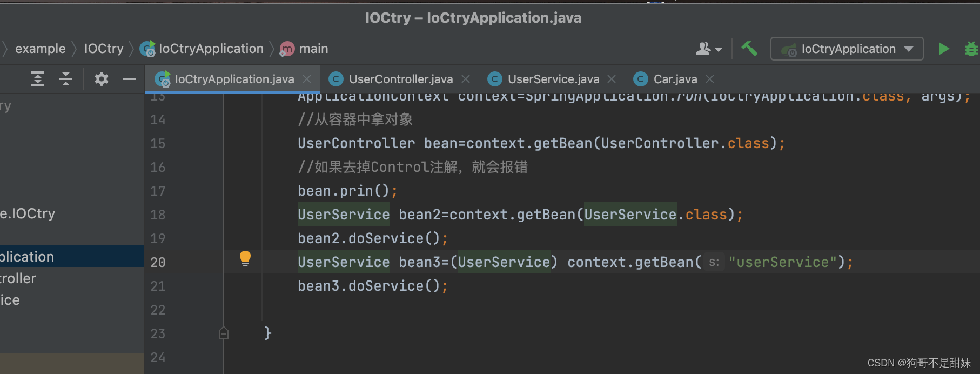This screenshot has width=980, height=374.
Task: Click bean3.doService() on line 21
Action: [x=373, y=286]
